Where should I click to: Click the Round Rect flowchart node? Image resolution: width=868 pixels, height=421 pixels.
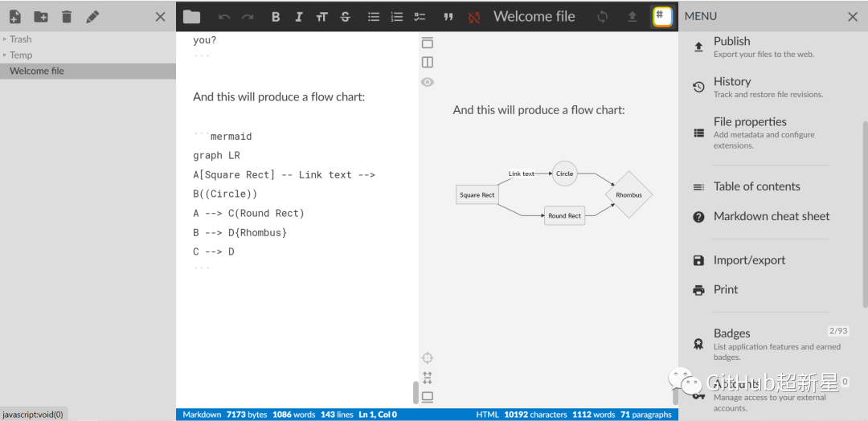click(x=565, y=216)
